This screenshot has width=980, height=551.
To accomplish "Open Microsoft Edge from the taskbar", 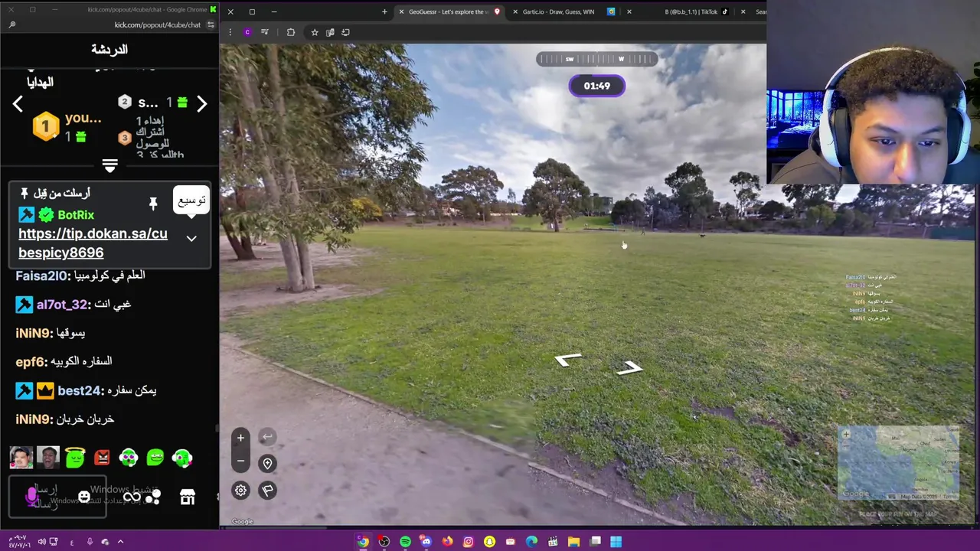I will pyautogui.click(x=531, y=542).
